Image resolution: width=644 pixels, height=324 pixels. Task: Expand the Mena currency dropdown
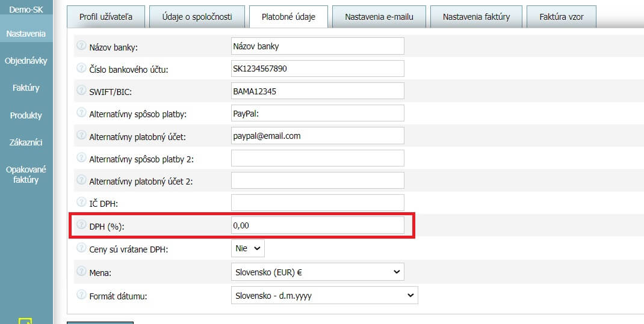click(317, 272)
